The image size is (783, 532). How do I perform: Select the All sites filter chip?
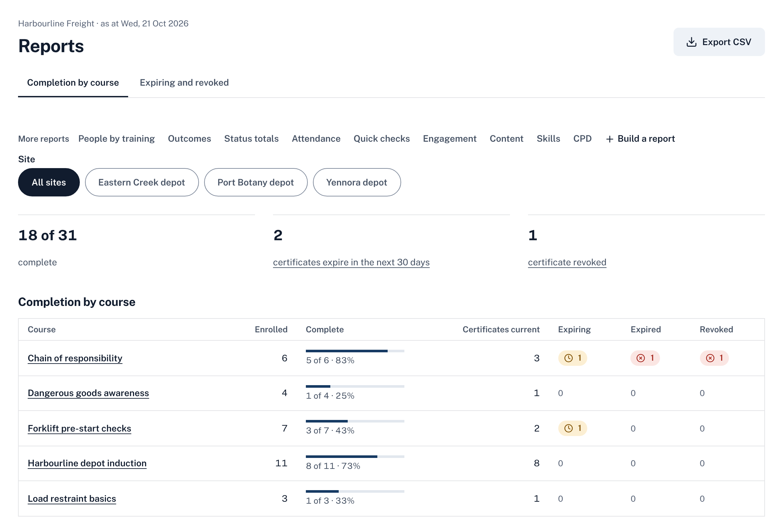(49, 182)
